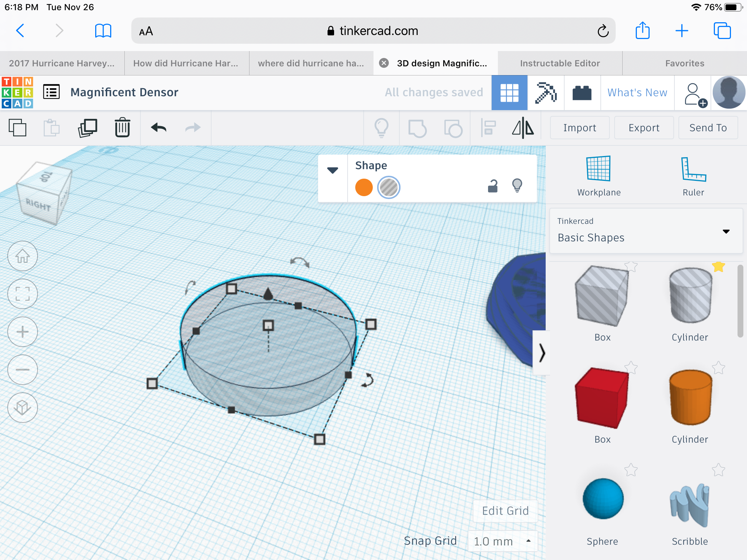Click the Delete selected shape icon
This screenshot has height=560, width=747.
point(122,128)
